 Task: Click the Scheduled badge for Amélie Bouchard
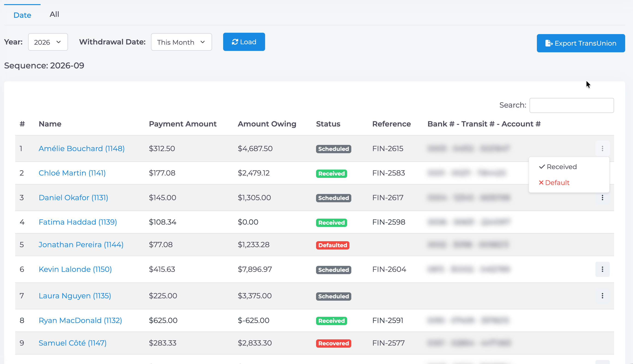coord(333,149)
